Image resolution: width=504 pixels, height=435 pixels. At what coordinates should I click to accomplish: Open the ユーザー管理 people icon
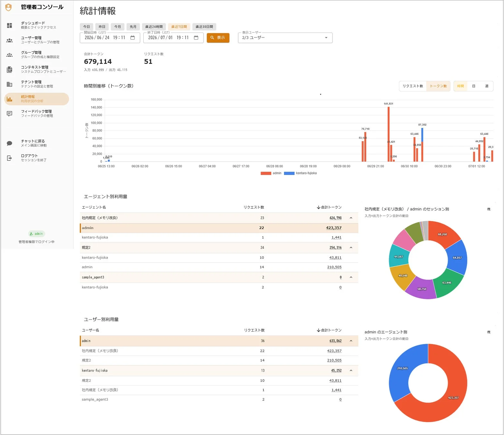tap(9, 40)
